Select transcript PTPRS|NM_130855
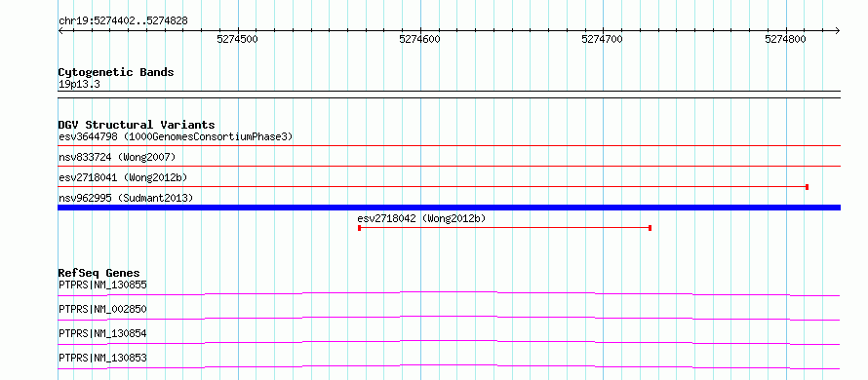 (x=102, y=285)
